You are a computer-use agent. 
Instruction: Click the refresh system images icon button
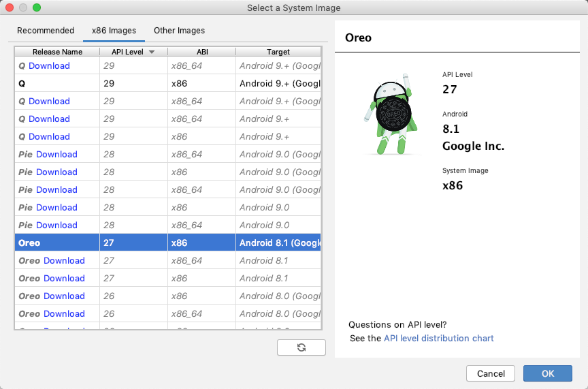(301, 347)
